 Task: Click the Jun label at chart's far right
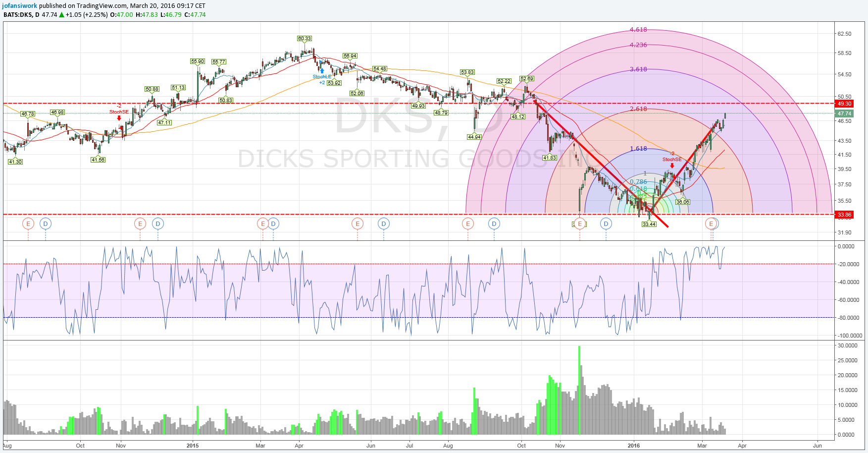[817, 446]
